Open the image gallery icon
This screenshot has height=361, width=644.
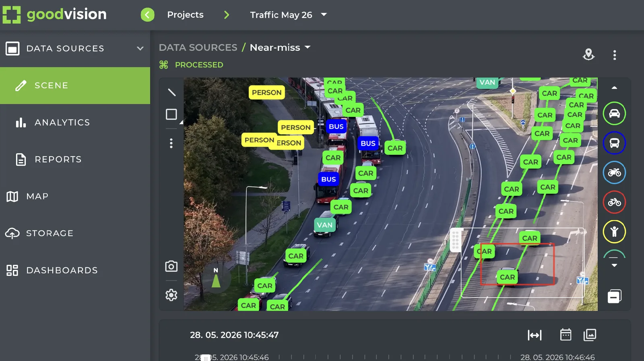click(x=590, y=334)
